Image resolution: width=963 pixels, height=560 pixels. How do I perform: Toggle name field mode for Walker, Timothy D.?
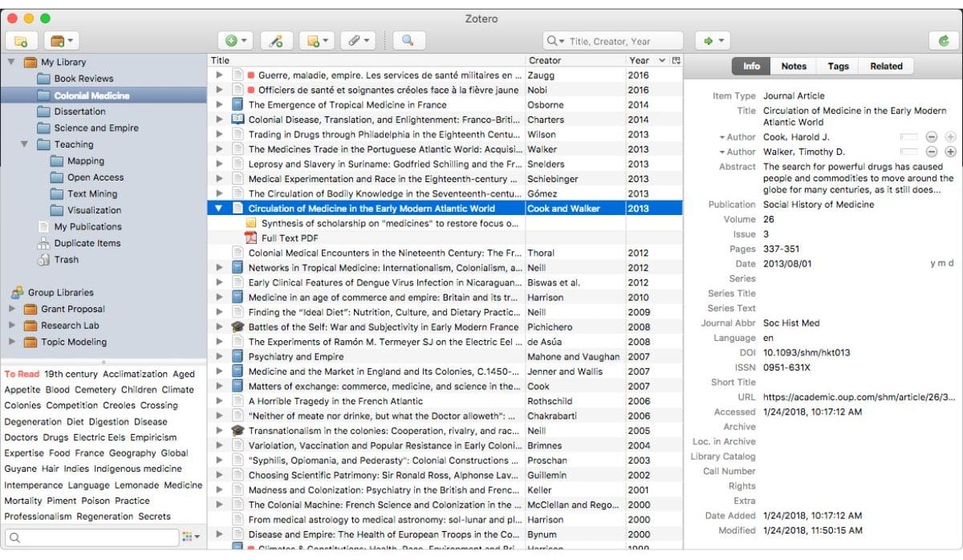coord(908,152)
